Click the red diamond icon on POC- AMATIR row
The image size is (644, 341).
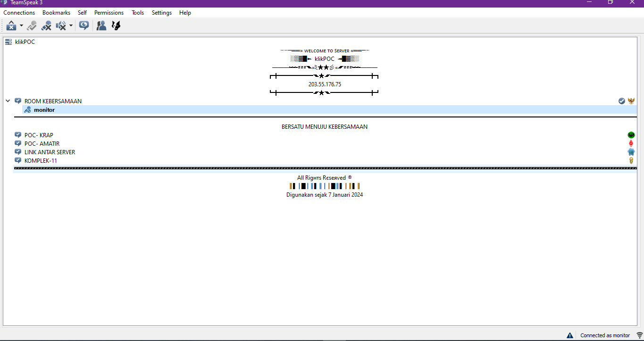(631, 144)
